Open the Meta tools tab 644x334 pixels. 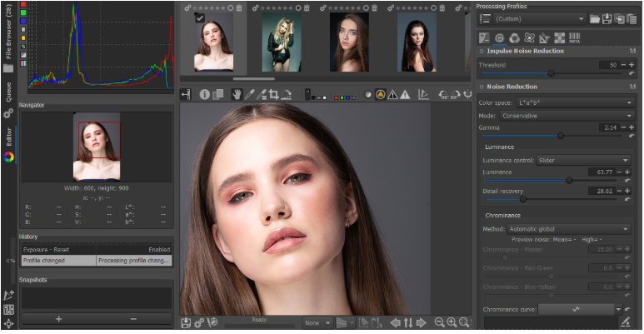(574, 38)
